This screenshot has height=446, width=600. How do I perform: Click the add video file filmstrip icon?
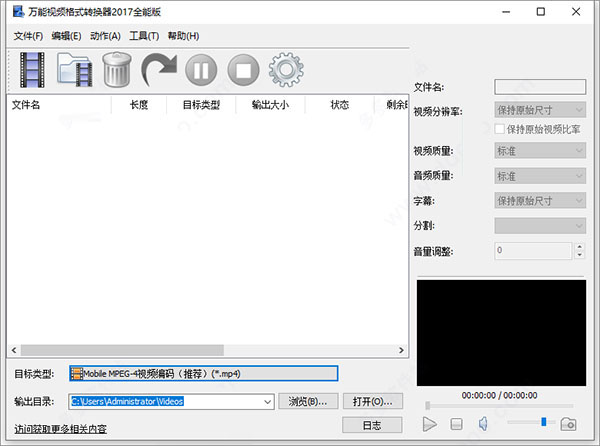click(x=33, y=70)
